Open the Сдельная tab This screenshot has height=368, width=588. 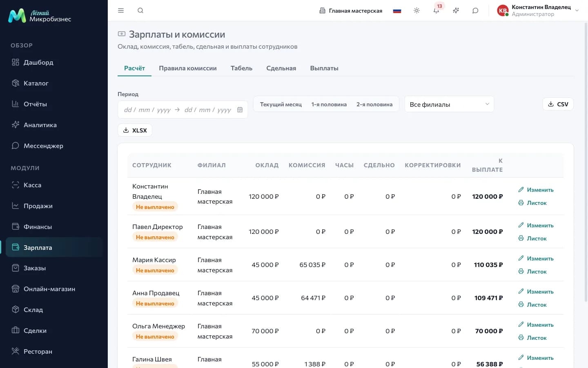coord(281,68)
